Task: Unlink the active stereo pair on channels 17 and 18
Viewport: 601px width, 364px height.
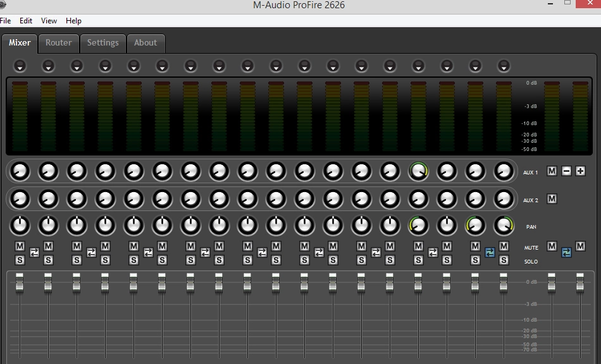Action: (x=490, y=253)
